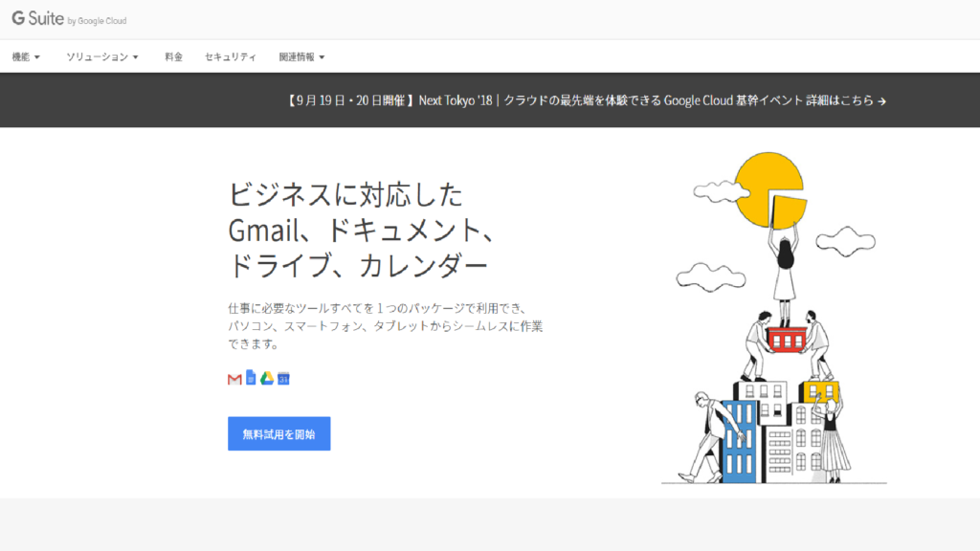
Task: Expand the ソリューション dropdown menu
Action: (x=102, y=56)
